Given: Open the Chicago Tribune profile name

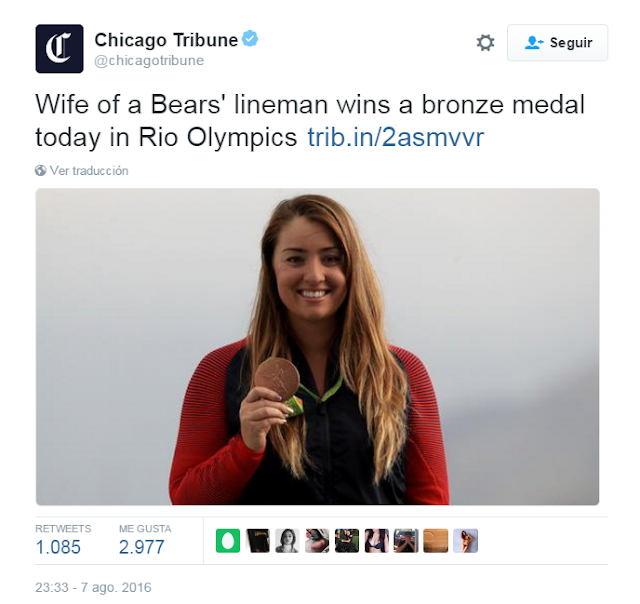Looking at the screenshot, I should [x=166, y=40].
